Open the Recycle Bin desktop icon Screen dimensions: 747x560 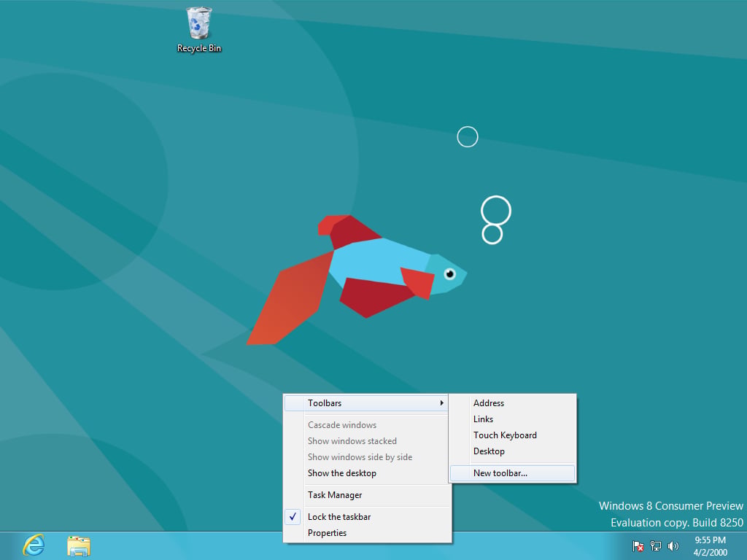pos(198,29)
